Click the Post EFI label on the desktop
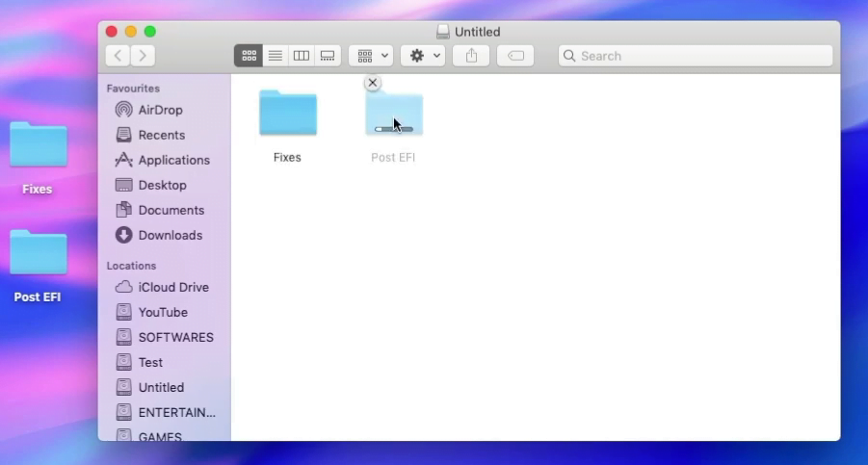868x465 pixels. 37,297
